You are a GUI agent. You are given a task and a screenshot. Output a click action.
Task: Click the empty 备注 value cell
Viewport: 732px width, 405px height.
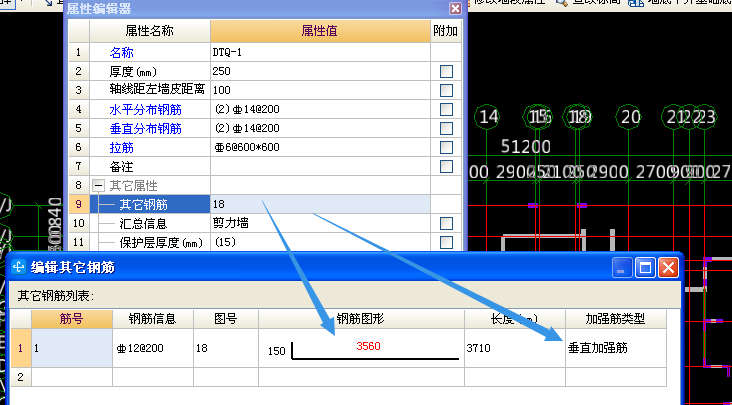coord(320,166)
